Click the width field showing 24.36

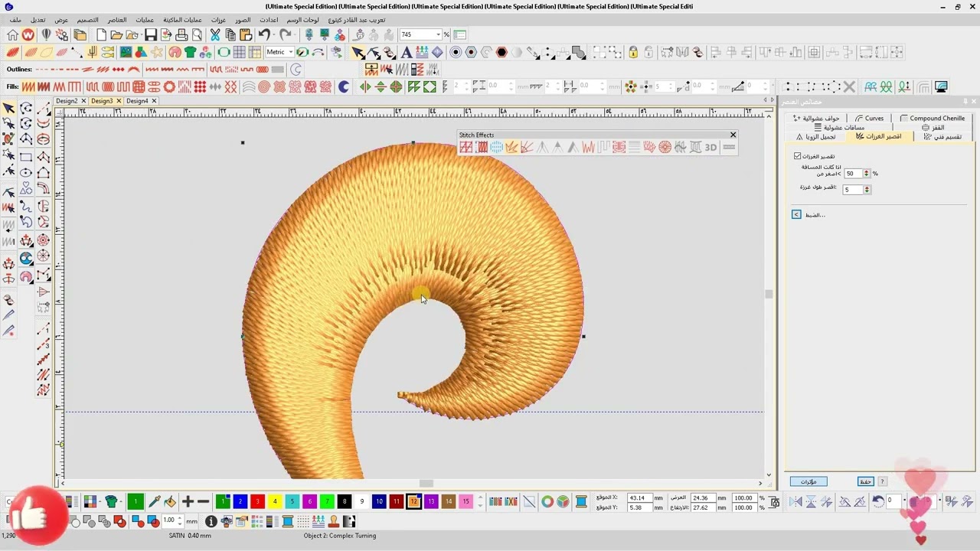pos(701,498)
